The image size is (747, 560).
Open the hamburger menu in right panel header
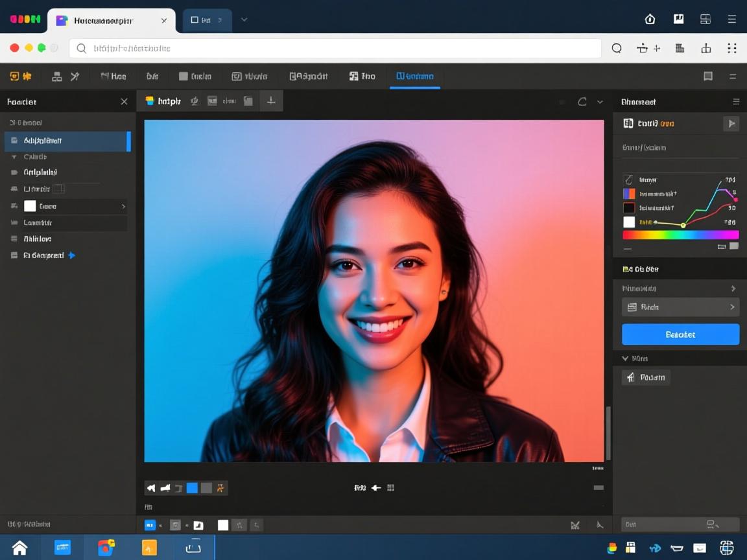(x=736, y=102)
